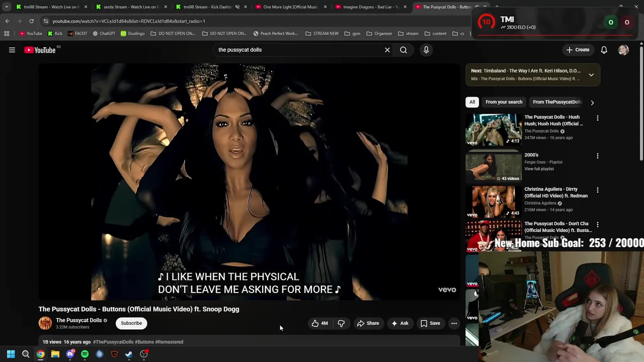Open the options menu for Christina Aguilera Dirrty
644x362 pixels.
coord(598,190)
